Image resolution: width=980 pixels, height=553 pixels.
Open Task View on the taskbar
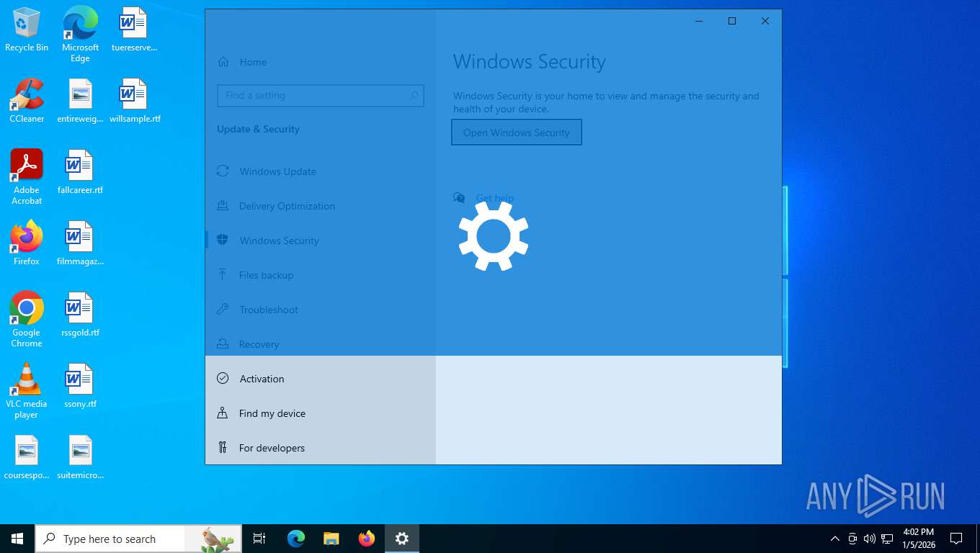tap(259, 539)
